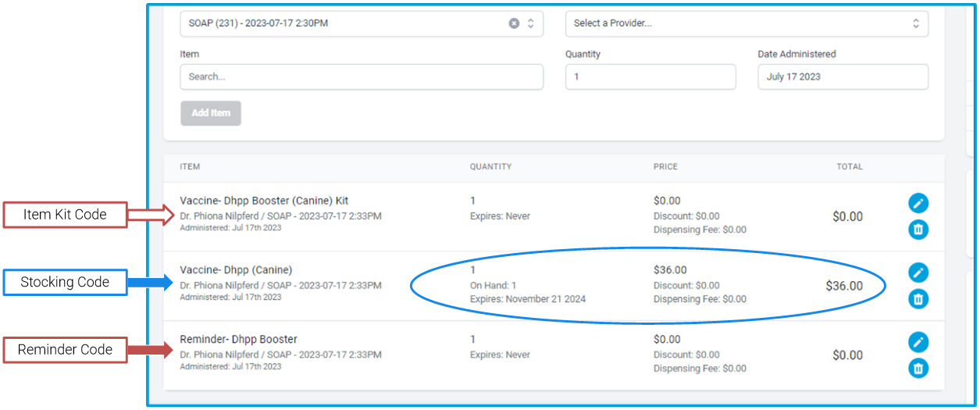Clear the selected SOAP (231) entry
Screen dimensions: 980x410
pos(514,23)
